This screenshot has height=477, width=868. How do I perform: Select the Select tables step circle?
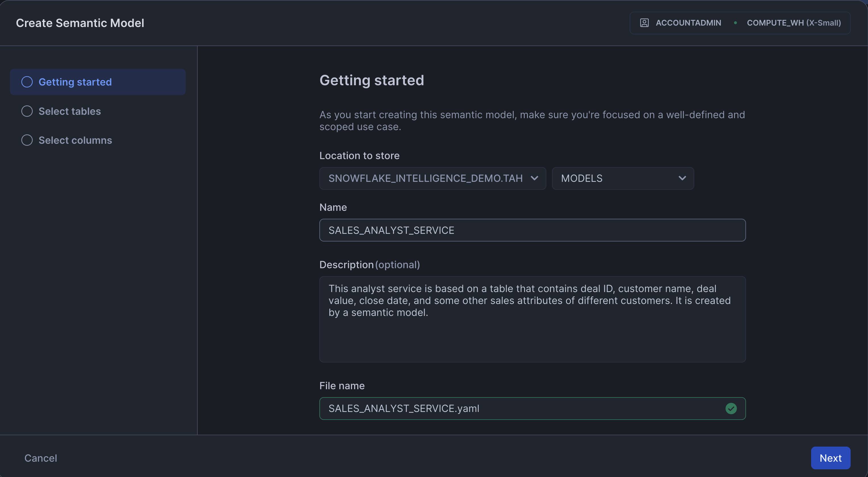27,111
